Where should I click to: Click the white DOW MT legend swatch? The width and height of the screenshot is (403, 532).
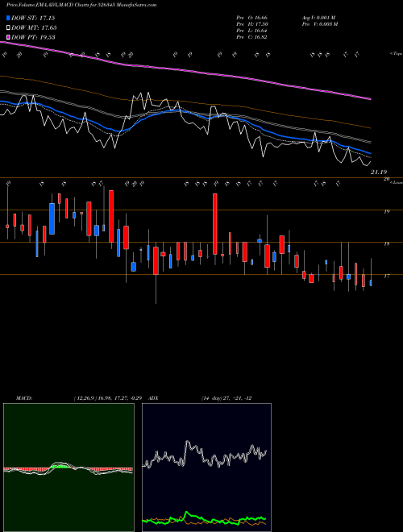point(9,28)
